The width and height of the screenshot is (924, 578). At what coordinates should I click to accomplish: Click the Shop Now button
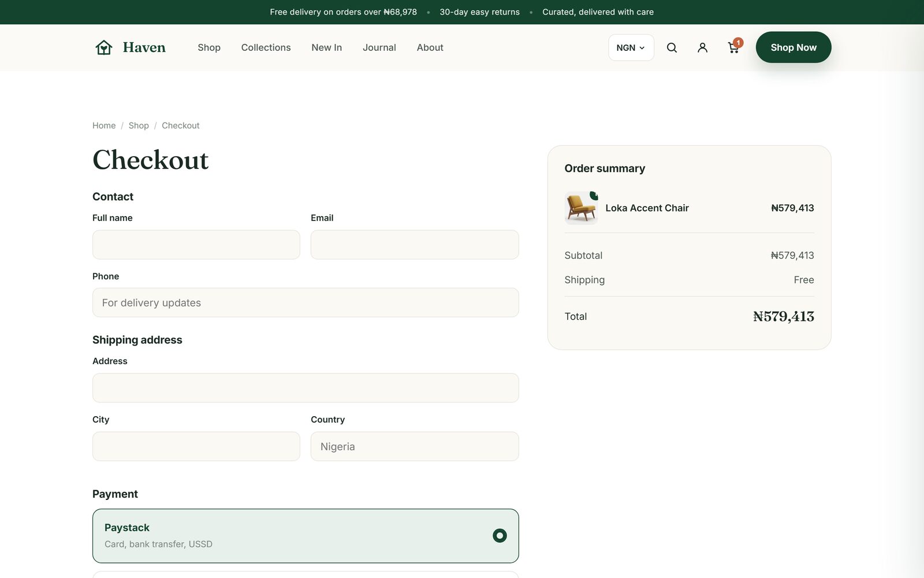coord(793,47)
